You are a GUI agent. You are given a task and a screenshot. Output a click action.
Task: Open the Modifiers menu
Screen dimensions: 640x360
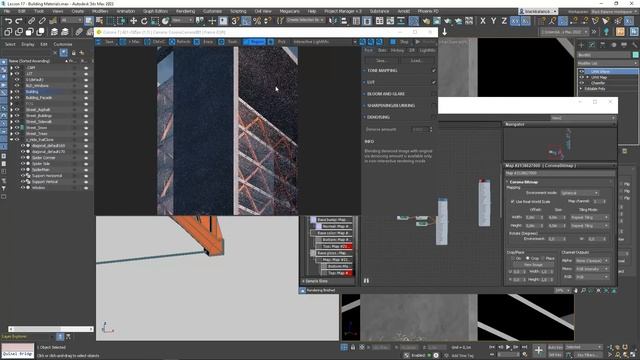pos(100,11)
